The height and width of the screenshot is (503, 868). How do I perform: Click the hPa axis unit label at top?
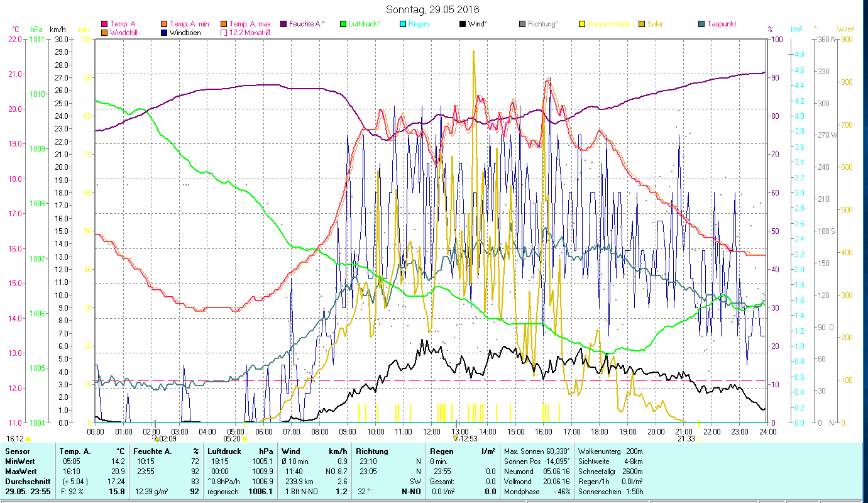click(x=37, y=30)
